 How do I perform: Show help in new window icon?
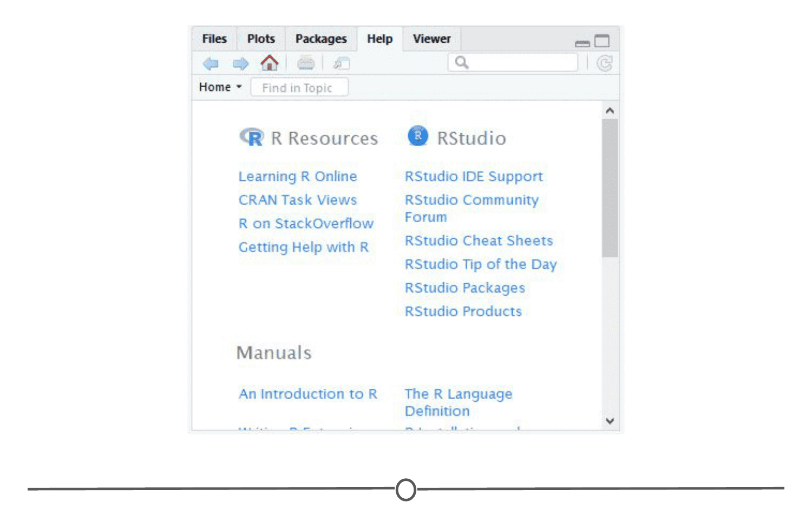tap(342, 63)
